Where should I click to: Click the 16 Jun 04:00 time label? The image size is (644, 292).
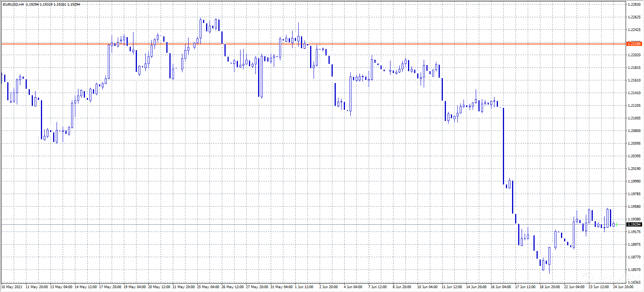coord(501,287)
